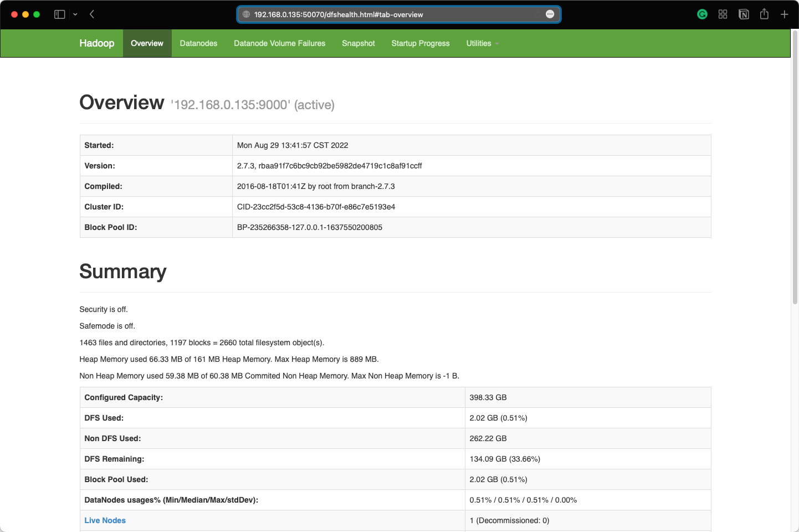Screen dimensions: 799x532
Task: Open sidebar options dropdown chevron
Action: tap(75, 14)
